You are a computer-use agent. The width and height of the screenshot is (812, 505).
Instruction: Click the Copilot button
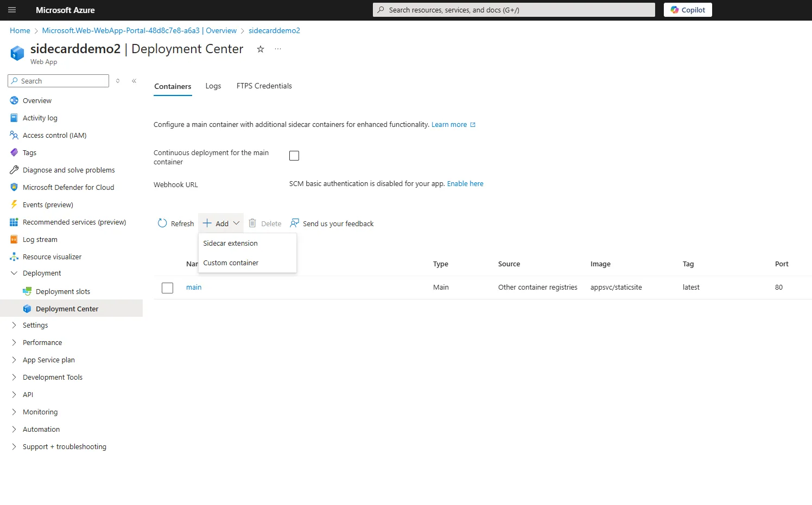pyautogui.click(x=688, y=10)
